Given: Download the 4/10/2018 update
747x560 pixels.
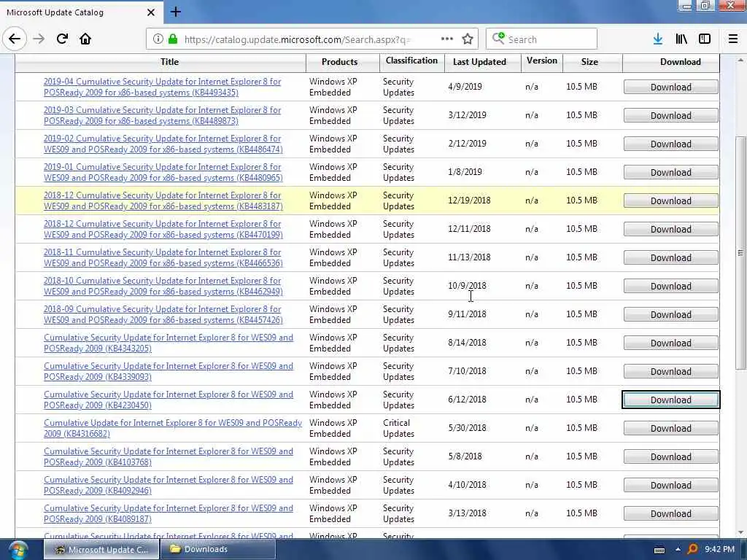Looking at the screenshot, I should click(671, 485).
